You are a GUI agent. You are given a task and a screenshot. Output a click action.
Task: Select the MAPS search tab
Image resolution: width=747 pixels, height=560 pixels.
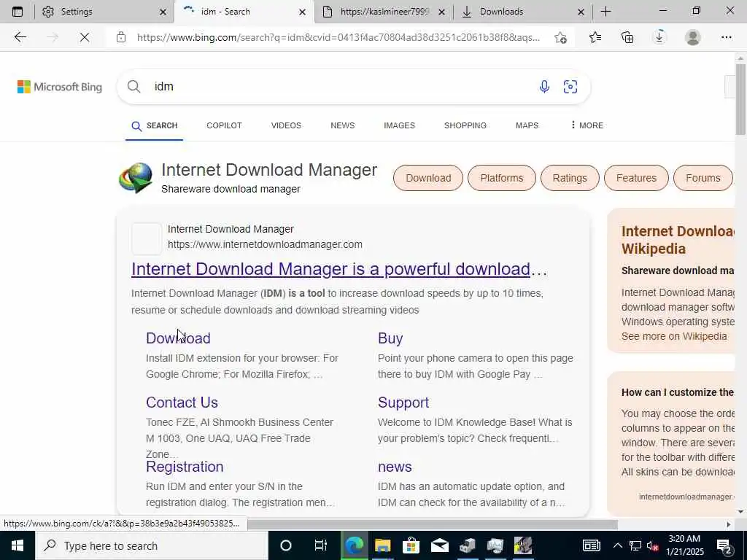[x=527, y=125]
